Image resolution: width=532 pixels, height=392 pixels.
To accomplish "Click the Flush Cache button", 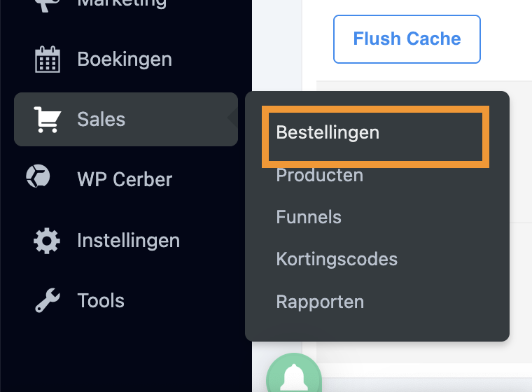I will [407, 39].
